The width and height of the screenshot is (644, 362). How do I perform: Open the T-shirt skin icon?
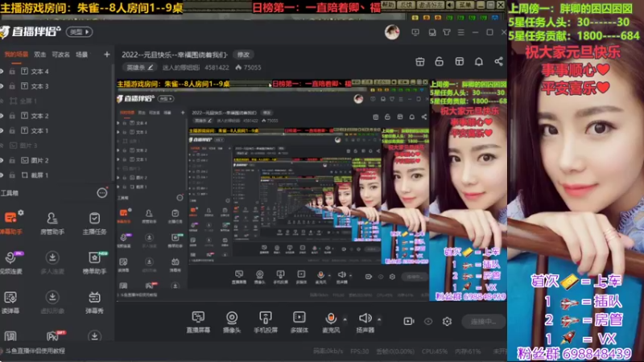coord(447,32)
